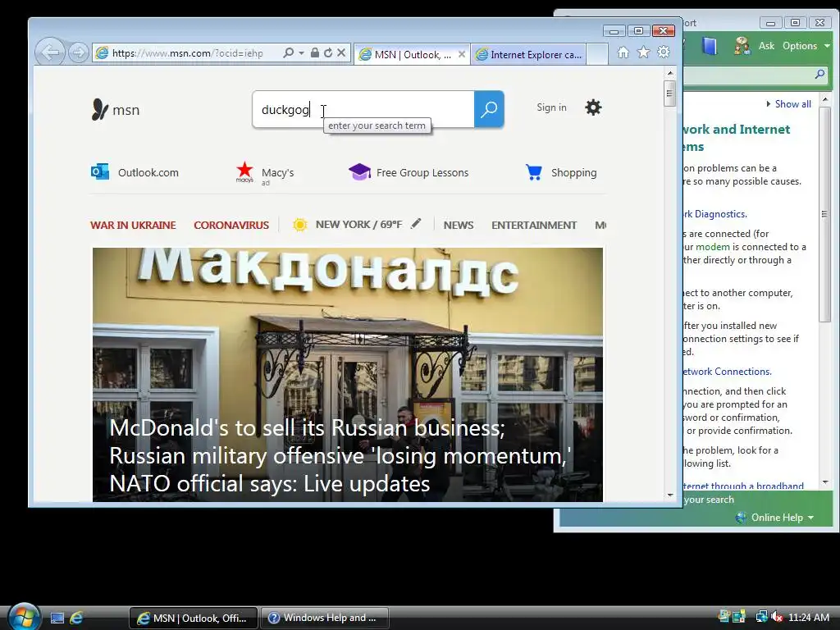The height and width of the screenshot is (630, 840).
Task: Stop loading with the X icon in address bar
Action: pos(341,52)
